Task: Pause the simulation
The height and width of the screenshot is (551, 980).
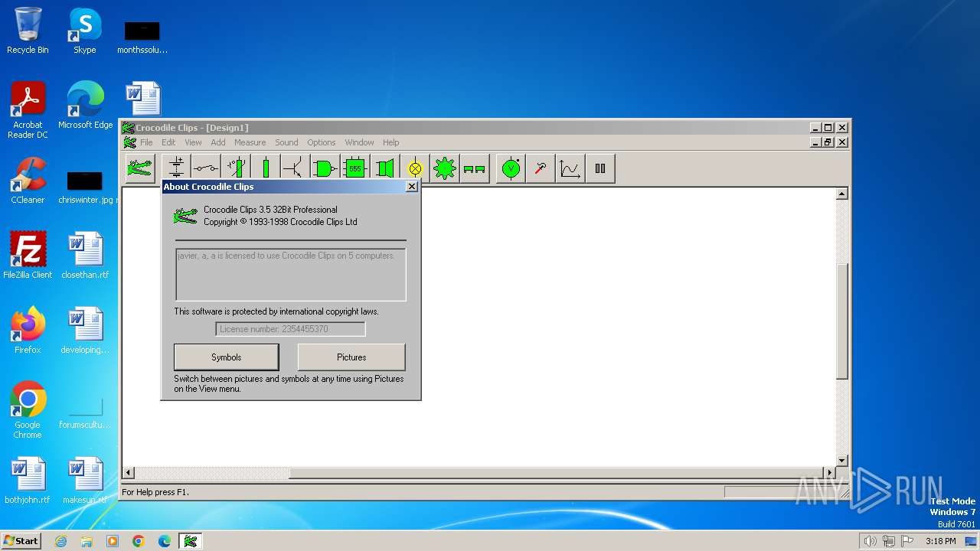Action: (600, 168)
